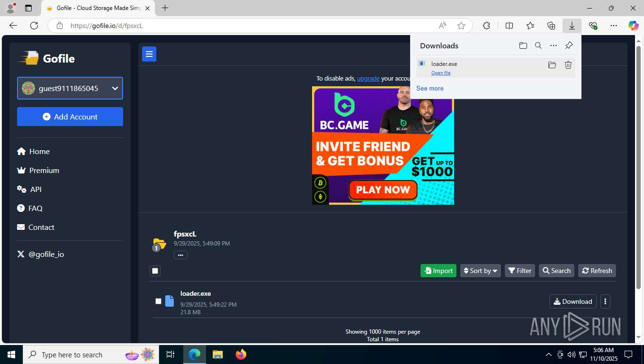The image size is (644, 364).
Task: Close the Gofile tab
Action: coord(147,8)
